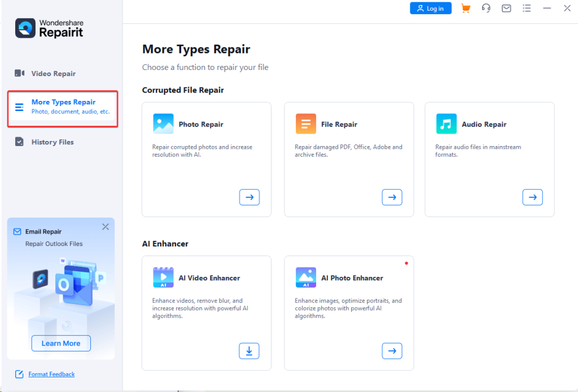Click the orange File Repair icon

pos(306,124)
